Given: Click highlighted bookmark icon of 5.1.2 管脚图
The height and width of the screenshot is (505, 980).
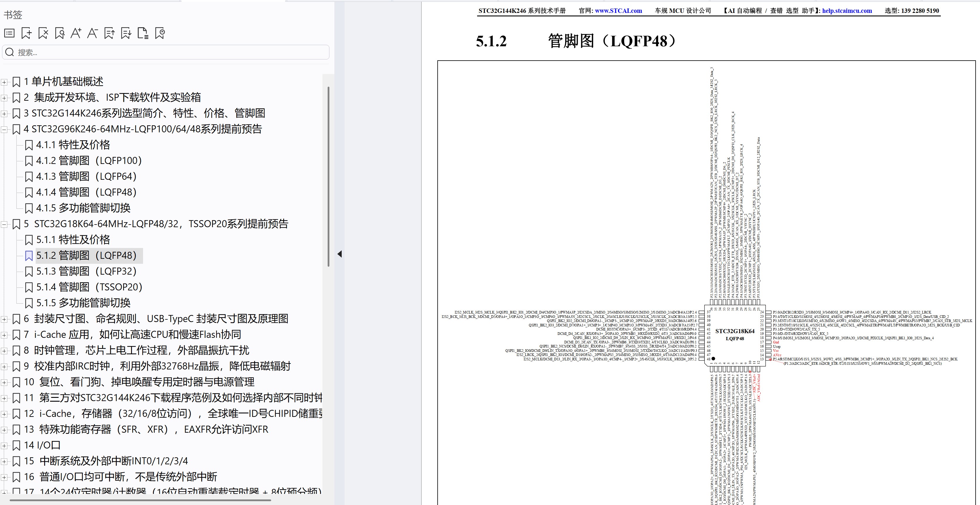Looking at the screenshot, I should (29, 256).
